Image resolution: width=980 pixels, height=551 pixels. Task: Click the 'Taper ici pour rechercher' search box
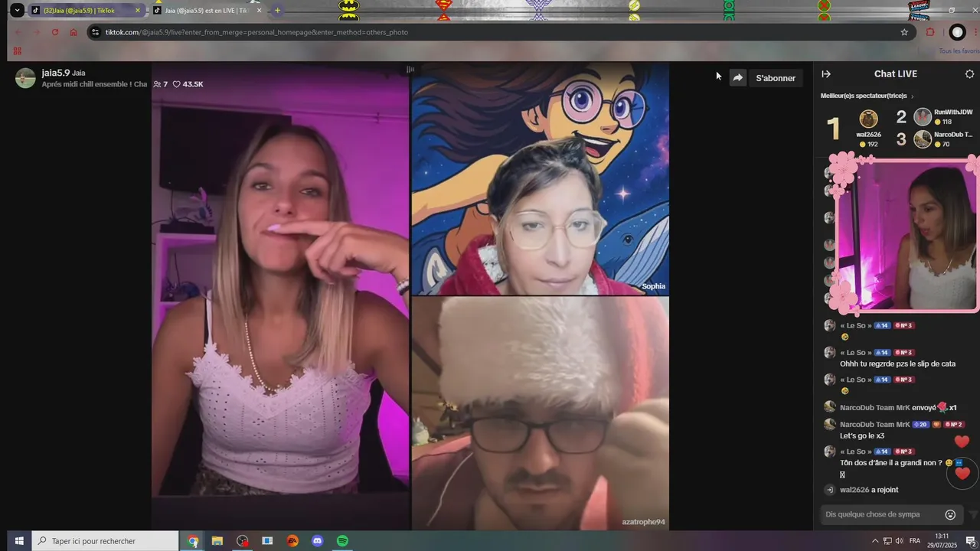coord(105,541)
